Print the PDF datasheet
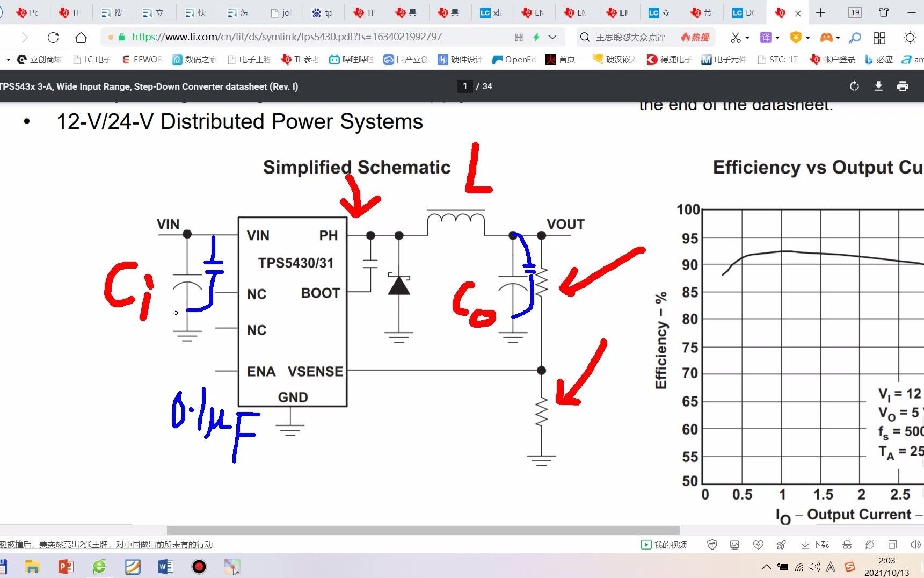This screenshot has height=578, width=924. tap(903, 86)
